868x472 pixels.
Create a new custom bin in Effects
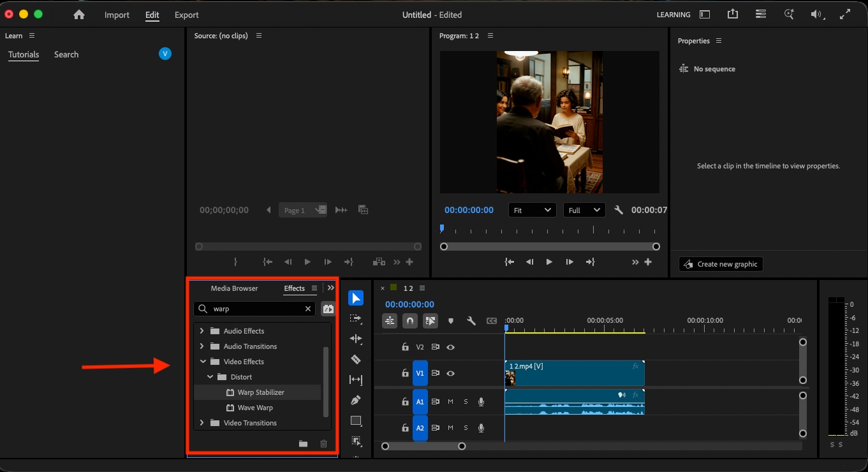pos(303,443)
